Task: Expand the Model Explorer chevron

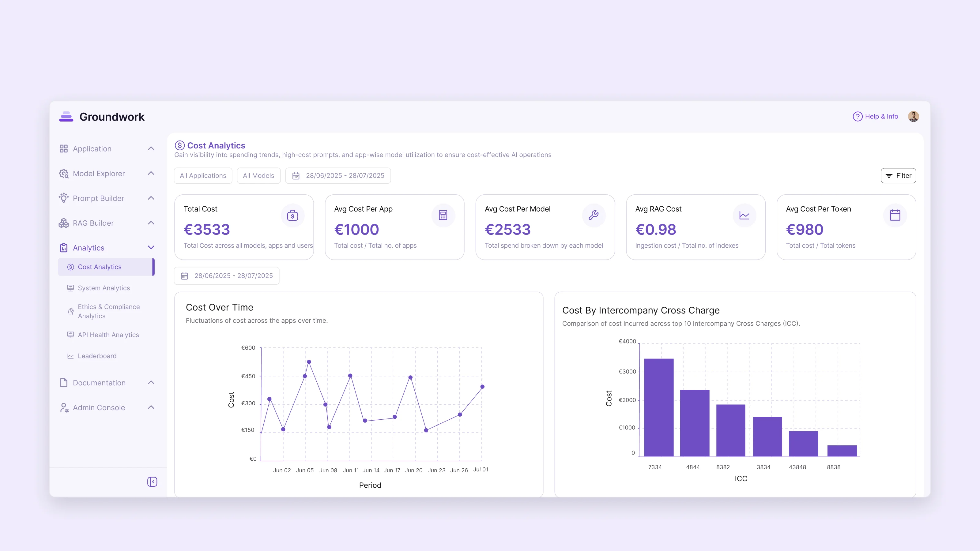Action: point(151,173)
